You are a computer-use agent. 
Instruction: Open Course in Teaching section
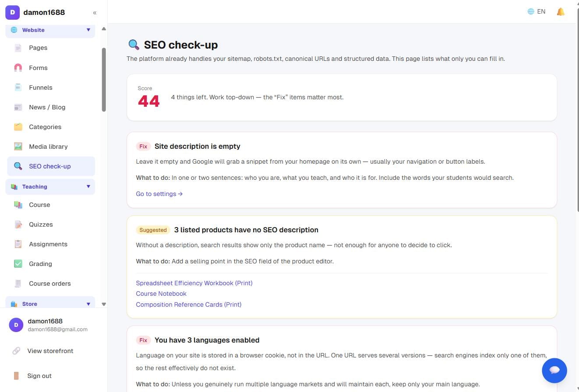(x=51, y=205)
